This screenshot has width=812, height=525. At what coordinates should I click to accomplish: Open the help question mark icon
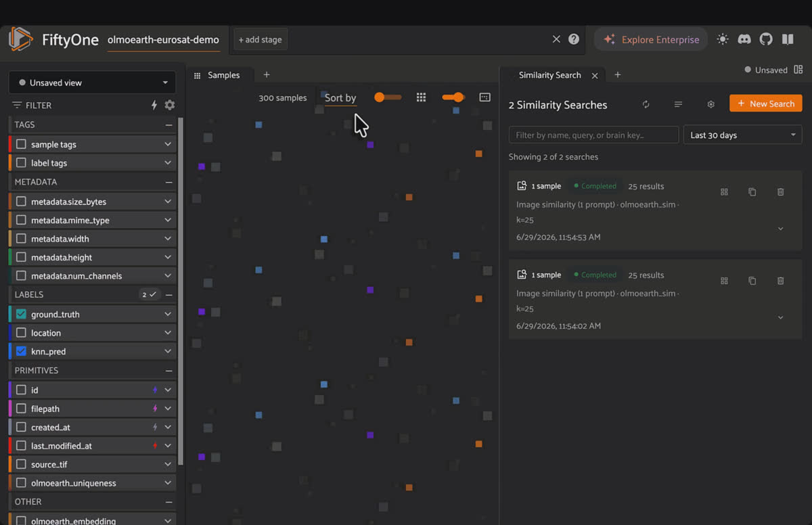[574, 39]
